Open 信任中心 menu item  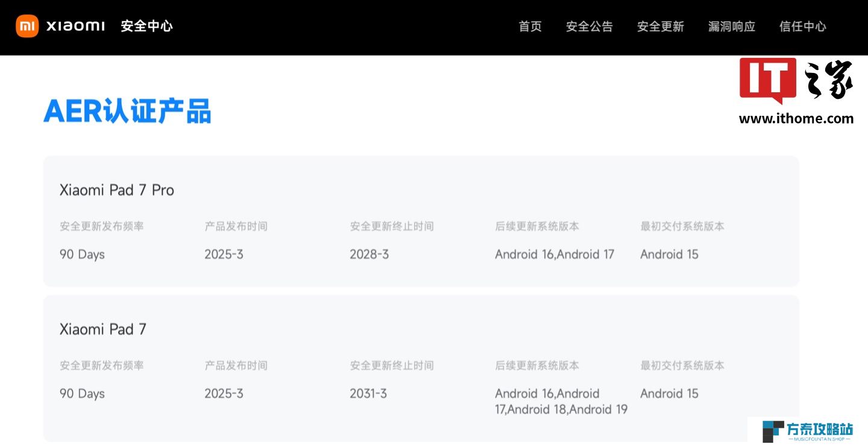pos(803,27)
